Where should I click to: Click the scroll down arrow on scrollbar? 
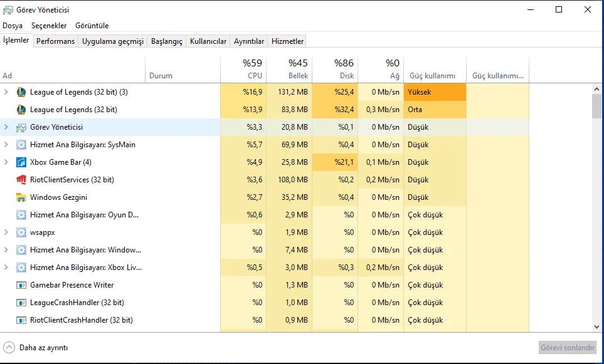point(596,326)
